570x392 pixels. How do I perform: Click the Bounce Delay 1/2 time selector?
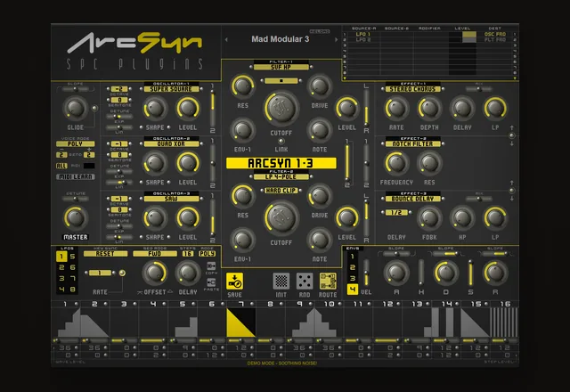[x=396, y=213]
